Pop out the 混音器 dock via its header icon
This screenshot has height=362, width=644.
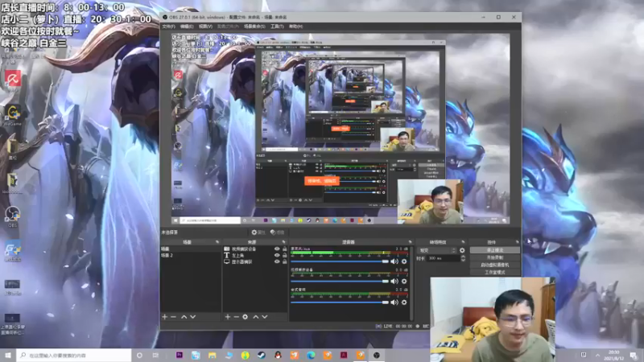(x=409, y=242)
